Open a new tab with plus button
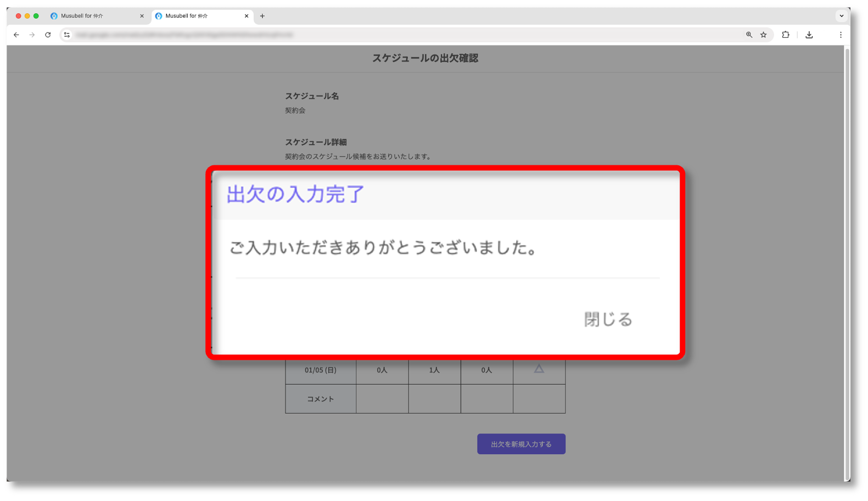The width and height of the screenshot is (868, 501). click(262, 16)
